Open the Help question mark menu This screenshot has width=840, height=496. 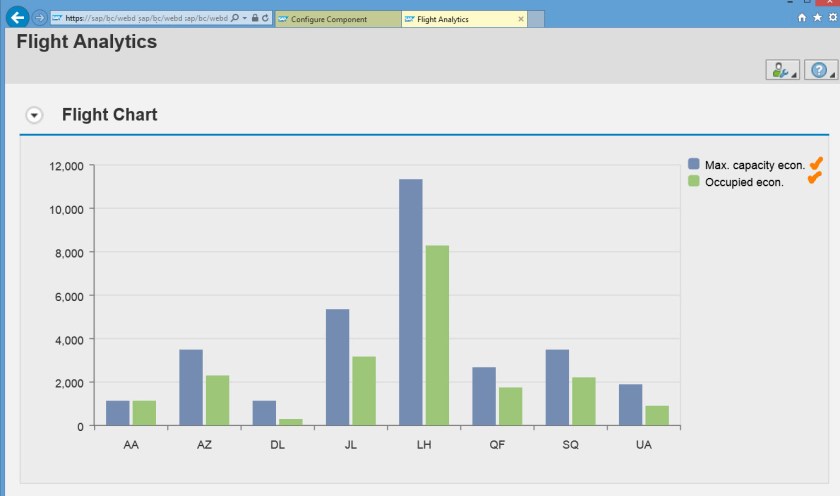pos(818,70)
